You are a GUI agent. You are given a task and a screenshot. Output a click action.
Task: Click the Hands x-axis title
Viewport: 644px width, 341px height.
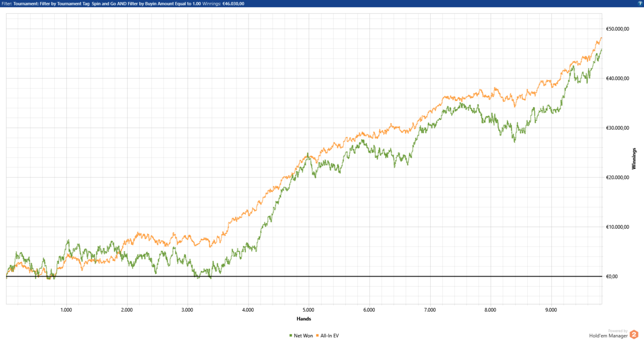click(303, 319)
